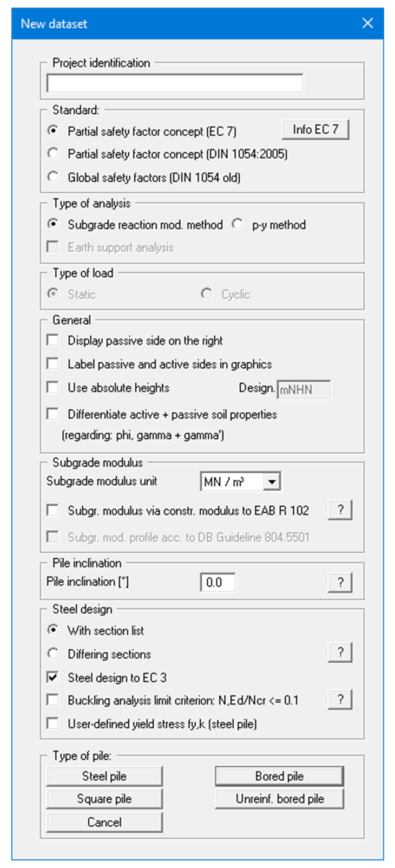Viewport: 395px width, 868px height.
Task: Close the New dataset dialog
Action: point(367,23)
